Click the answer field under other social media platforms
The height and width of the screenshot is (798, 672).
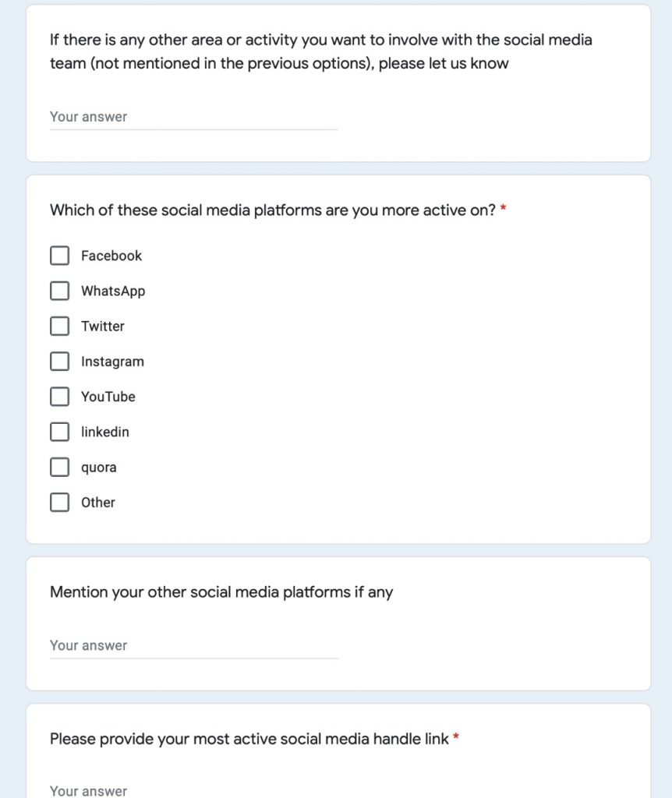[x=193, y=645]
